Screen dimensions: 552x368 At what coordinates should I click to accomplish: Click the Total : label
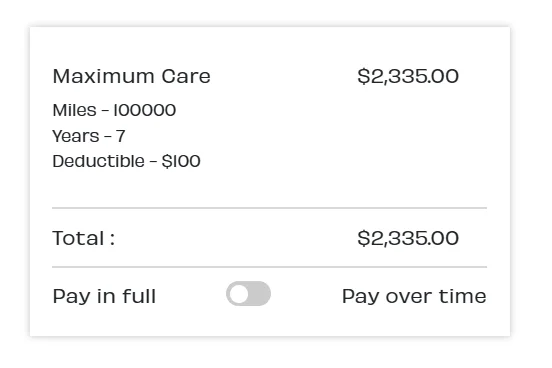tap(84, 238)
